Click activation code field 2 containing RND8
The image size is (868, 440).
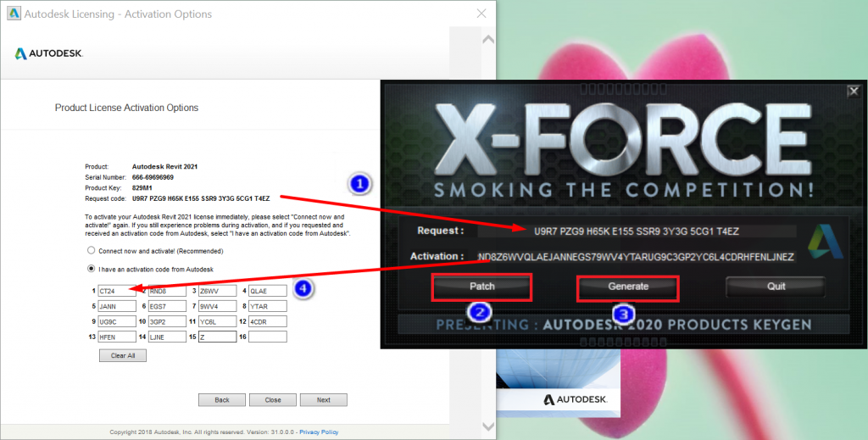click(167, 291)
